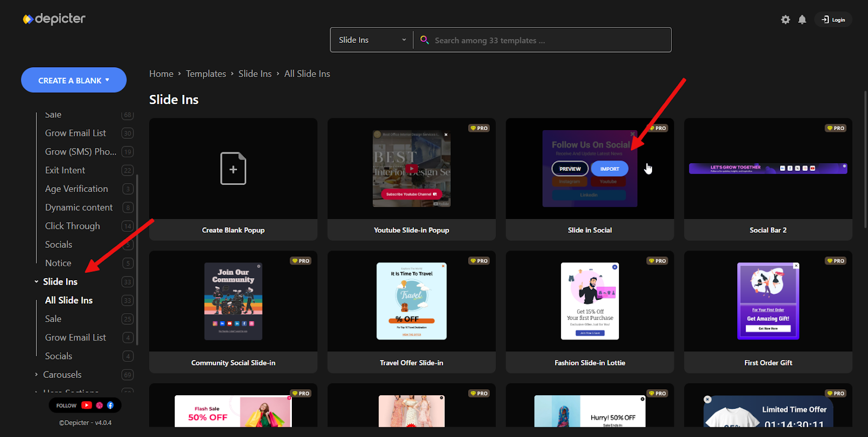Open settings via the gear icon

point(785,20)
